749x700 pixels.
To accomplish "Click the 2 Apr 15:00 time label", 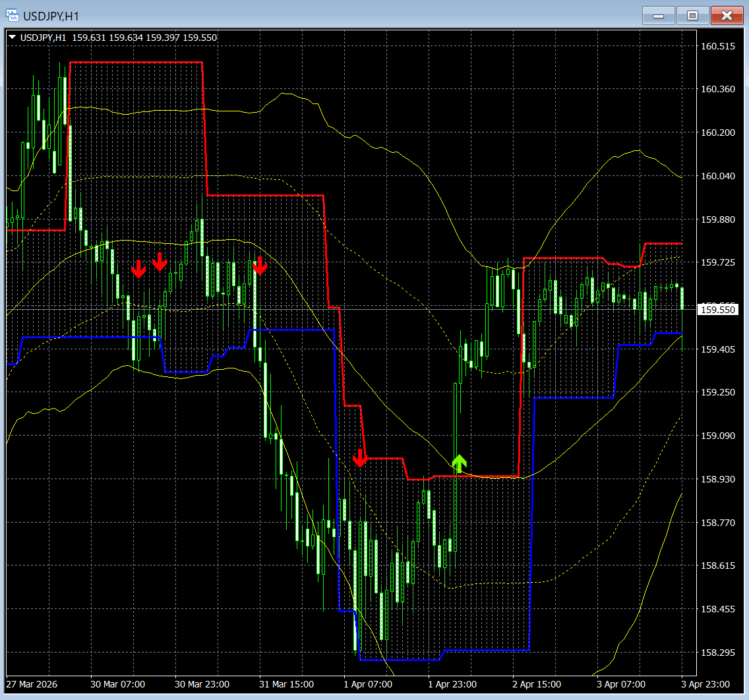I will point(537,684).
